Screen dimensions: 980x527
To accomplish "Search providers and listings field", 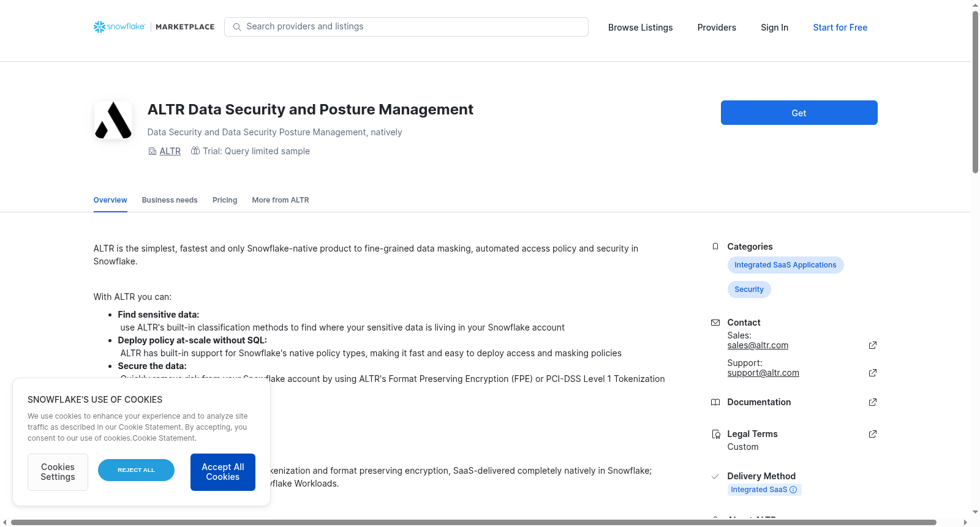I will tap(406, 27).
